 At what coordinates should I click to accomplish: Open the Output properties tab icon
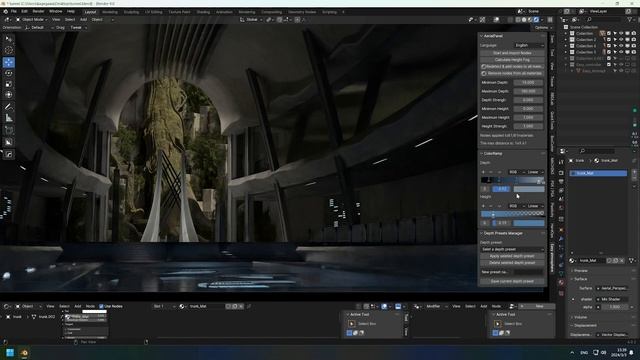point(561,182)
